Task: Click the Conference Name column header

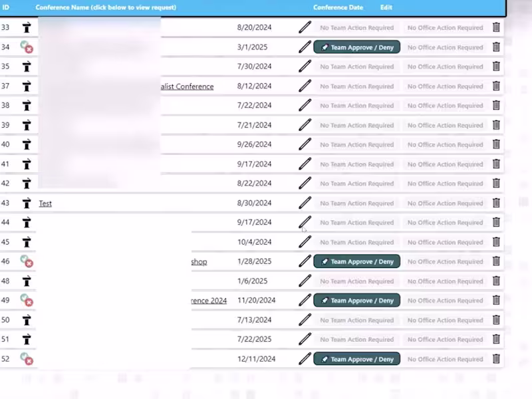Action: point(106,7)
